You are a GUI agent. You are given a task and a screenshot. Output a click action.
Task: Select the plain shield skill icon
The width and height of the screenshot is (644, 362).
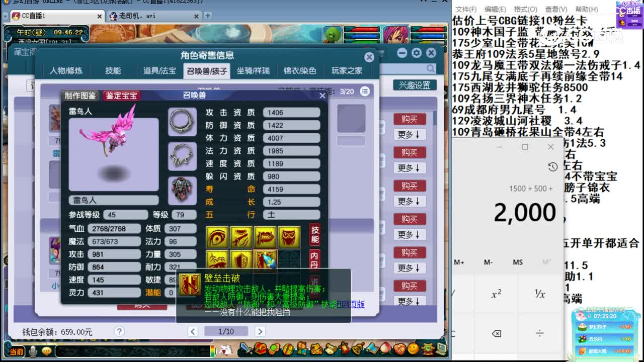pos(242,260)
